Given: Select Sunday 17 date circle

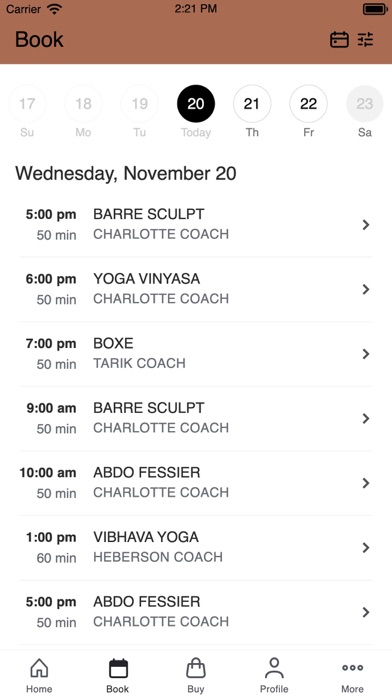Looking at the screenshot, I should click(x=27, y=104).
